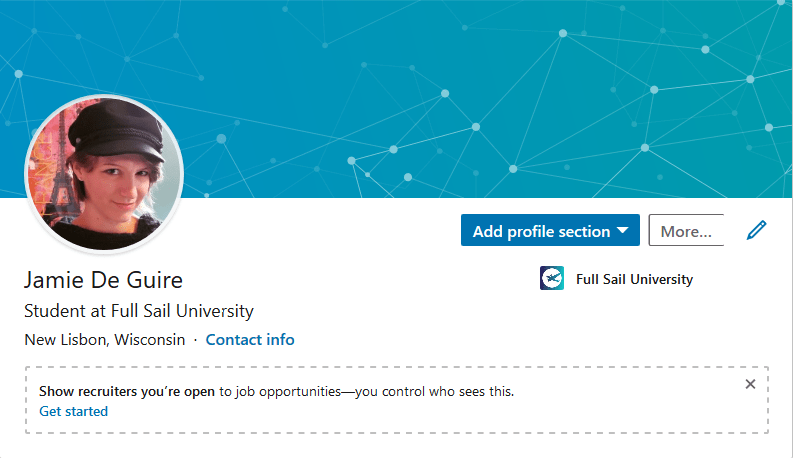Open the More... options menu
Image resolution: width=793 pixels, height=458 pixels.
click(686, 231)
